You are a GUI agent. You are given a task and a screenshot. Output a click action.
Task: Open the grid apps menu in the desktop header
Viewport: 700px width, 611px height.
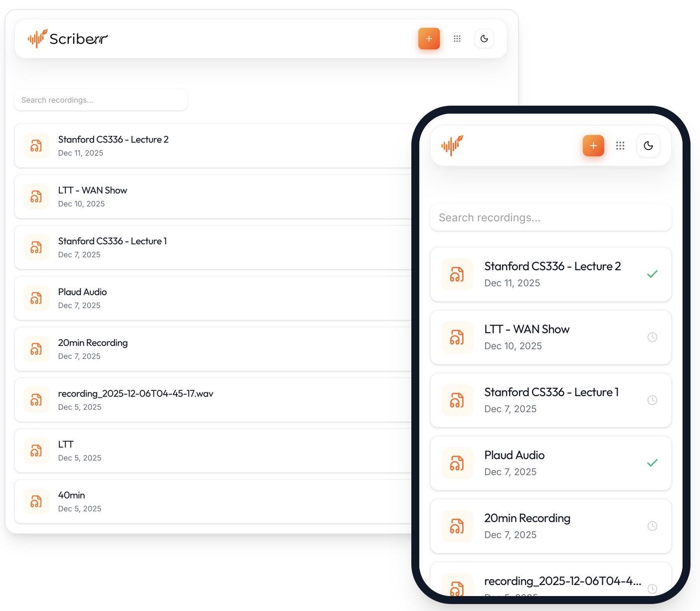[x=457, y=38]
